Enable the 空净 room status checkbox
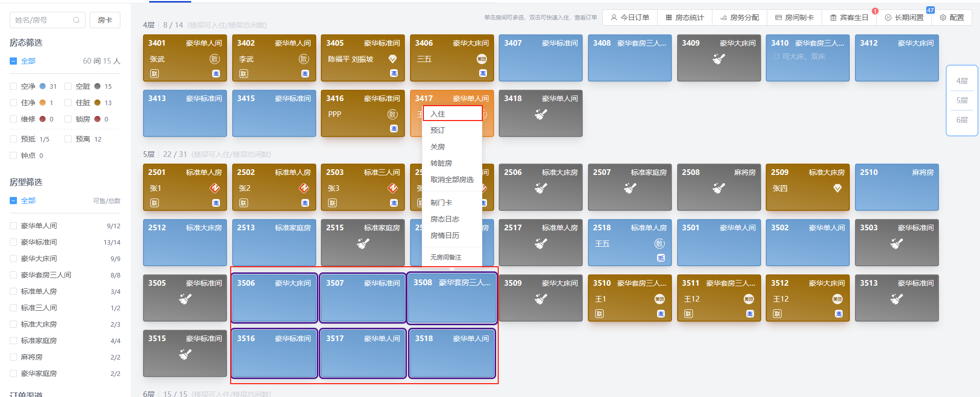Screen dimensions: 980x397 [x=13, y=86]
